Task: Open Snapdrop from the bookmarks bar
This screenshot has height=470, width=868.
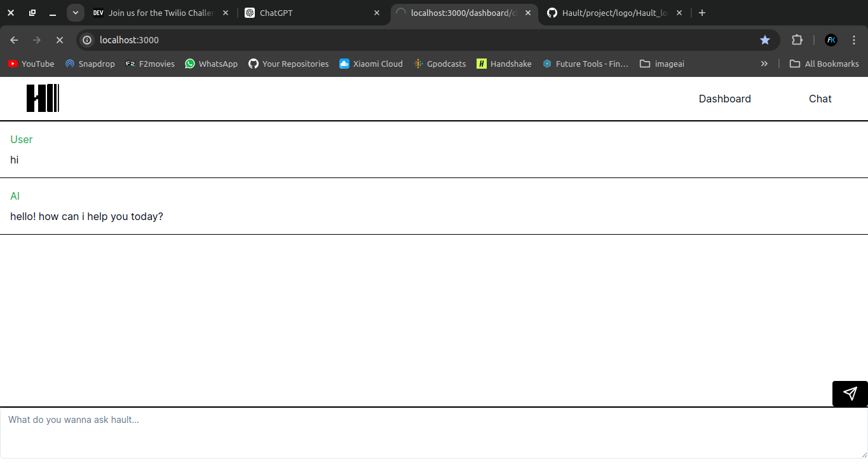Action: point(90,64)
